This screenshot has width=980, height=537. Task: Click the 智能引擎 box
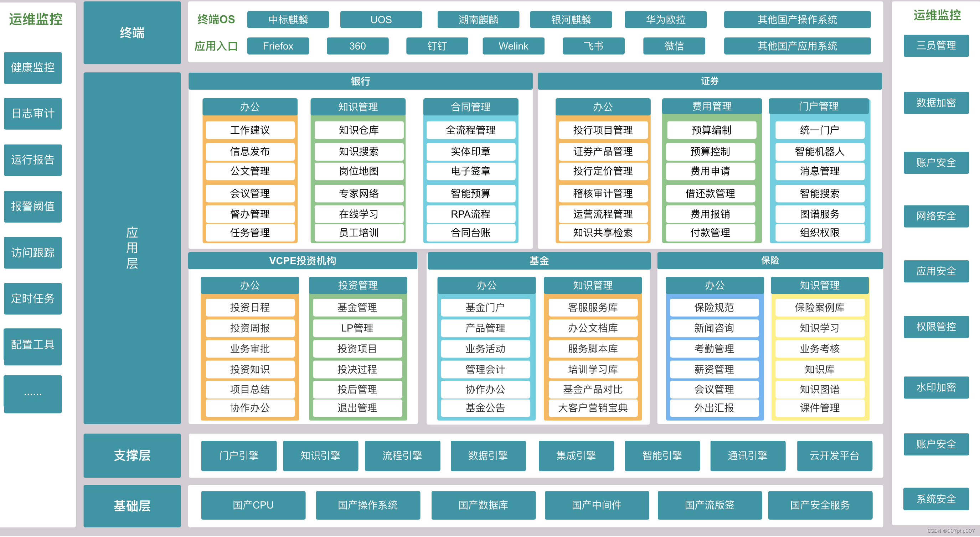[662, 456]
